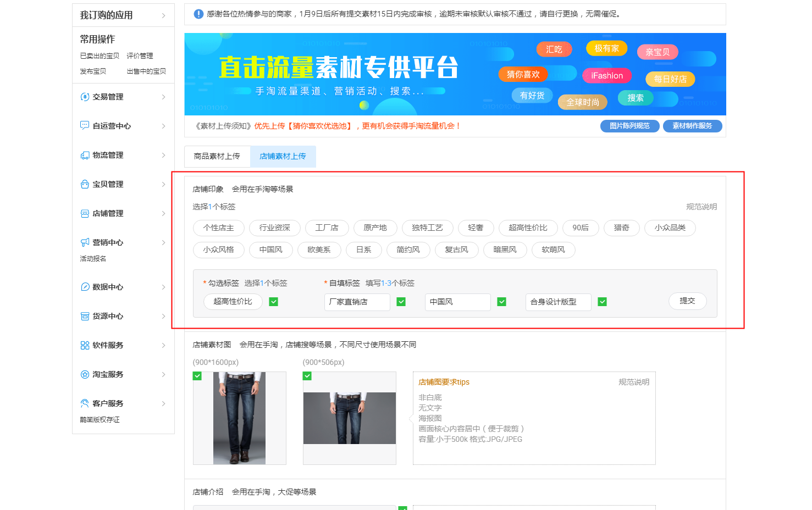Open 软件服务 menu label
Image resolution: width=812 pixels, height=510 pixels.
pyautogui.click(x=108, y=345)
